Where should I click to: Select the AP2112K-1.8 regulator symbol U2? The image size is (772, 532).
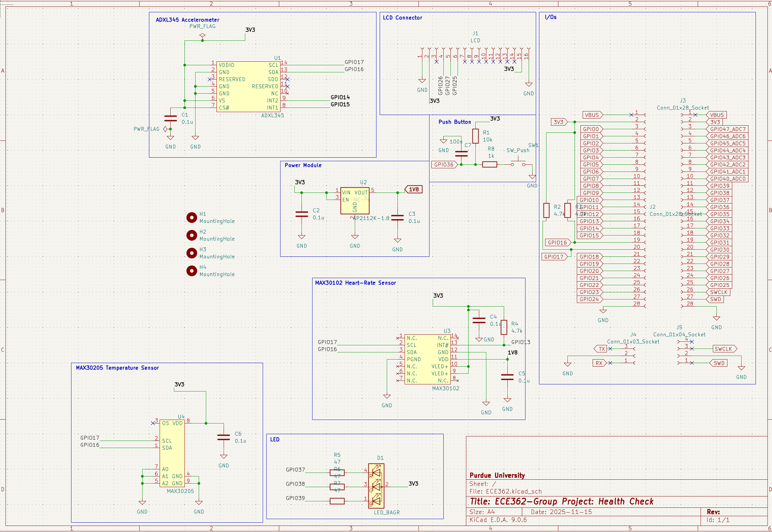click(354, 200)
